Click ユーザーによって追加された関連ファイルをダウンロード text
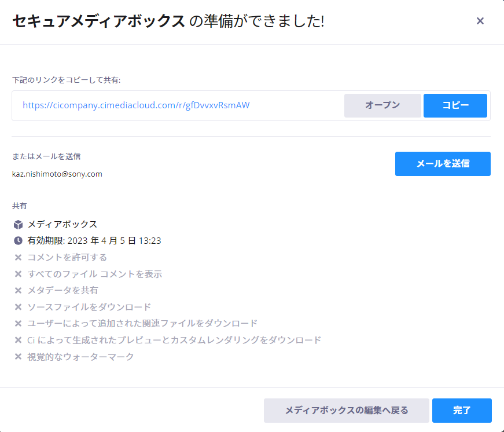 click(142, 323)
